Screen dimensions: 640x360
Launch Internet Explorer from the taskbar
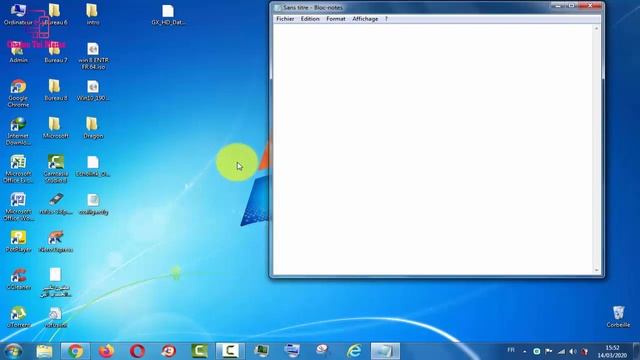point(354,351)
